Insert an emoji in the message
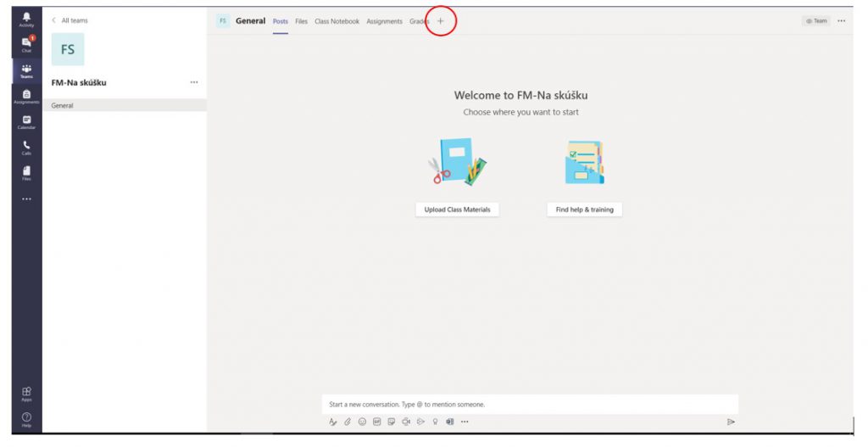The width and height of the screenshot is (868, 447). click(362, 422)
